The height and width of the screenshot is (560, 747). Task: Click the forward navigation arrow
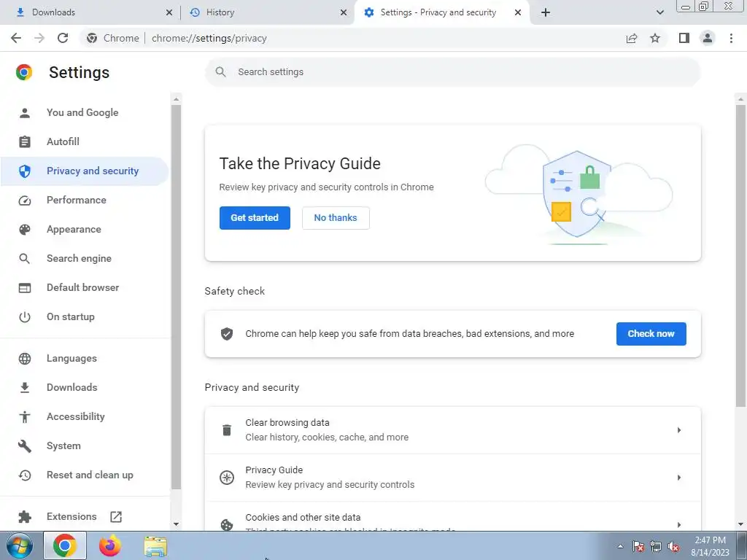(39, 38)
